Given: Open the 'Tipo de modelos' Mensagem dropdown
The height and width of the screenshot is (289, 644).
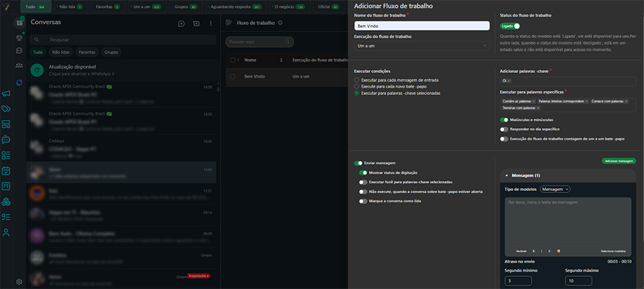Looking at the screenshot, I should point(555,189).
